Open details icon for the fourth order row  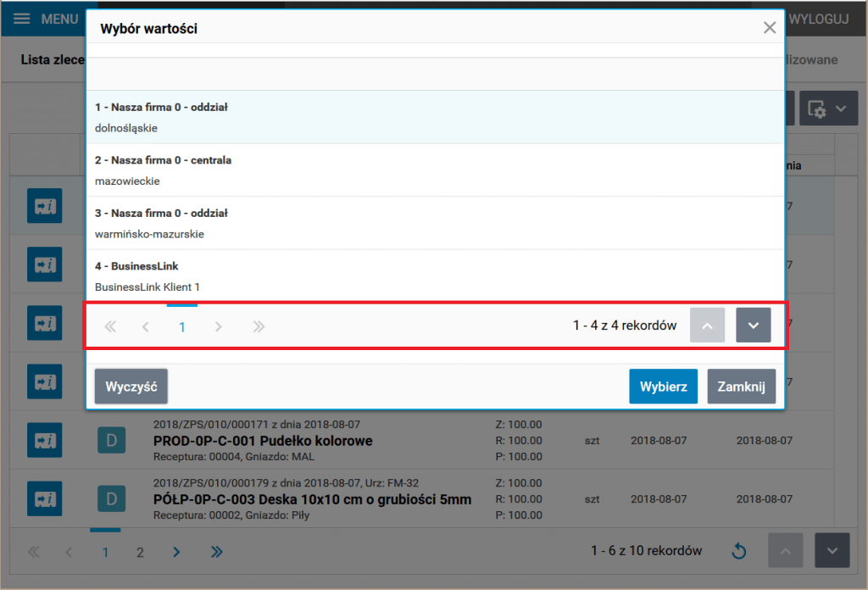pos(45,382)
